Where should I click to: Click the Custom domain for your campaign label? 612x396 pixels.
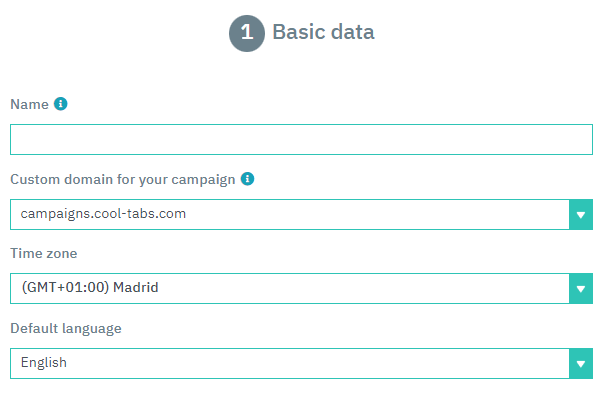pyautogui.click(x=123, y=179)
